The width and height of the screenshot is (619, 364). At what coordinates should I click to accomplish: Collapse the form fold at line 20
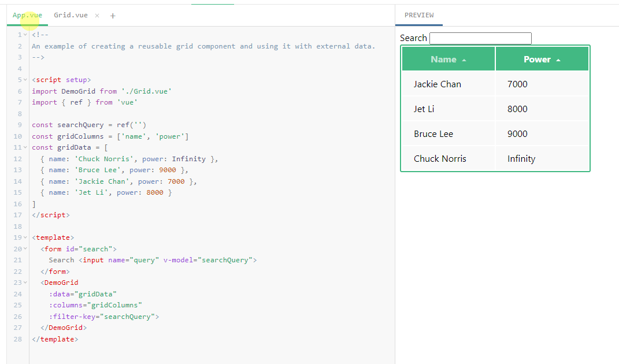tap(25, 248)
